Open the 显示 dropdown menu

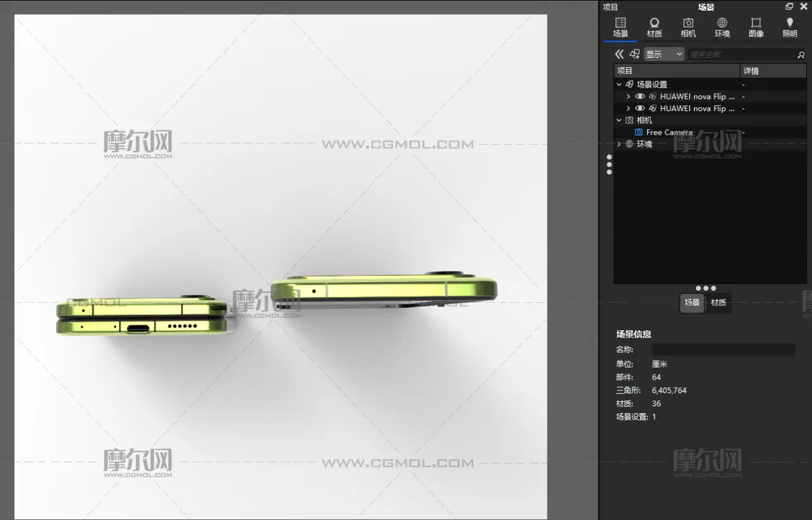tap(664, 55)
